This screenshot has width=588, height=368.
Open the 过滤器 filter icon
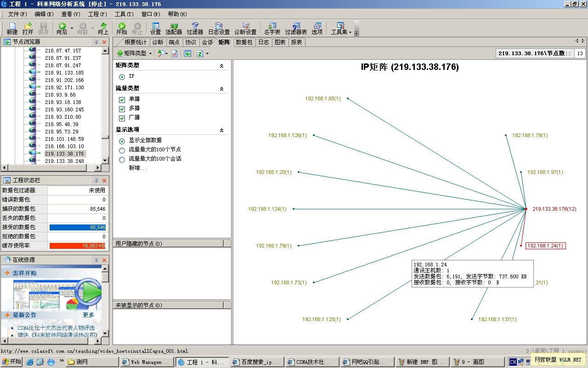195,29
